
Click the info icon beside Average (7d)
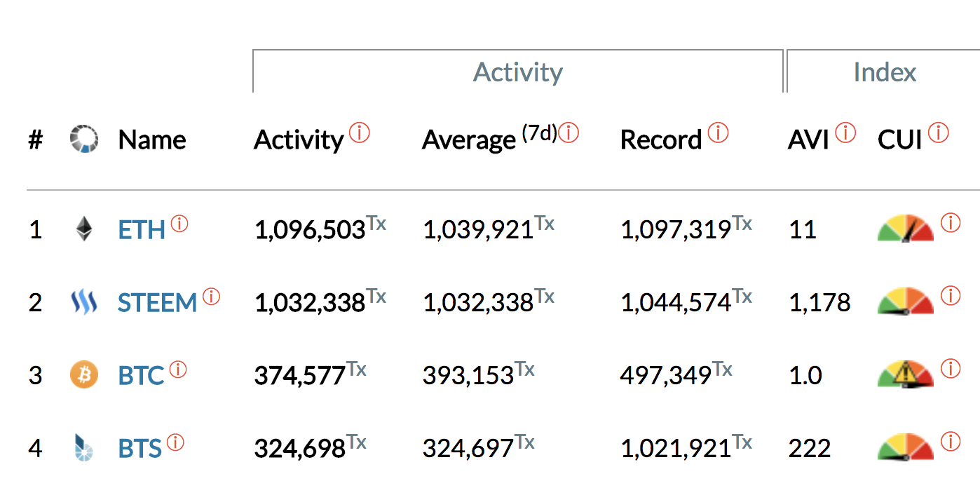click(569, 133)
